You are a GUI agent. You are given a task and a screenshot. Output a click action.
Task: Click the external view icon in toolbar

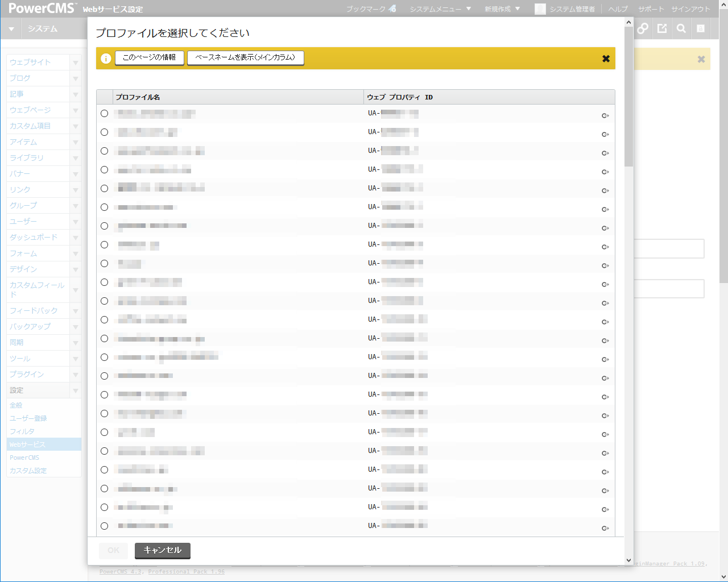(662, 28)
